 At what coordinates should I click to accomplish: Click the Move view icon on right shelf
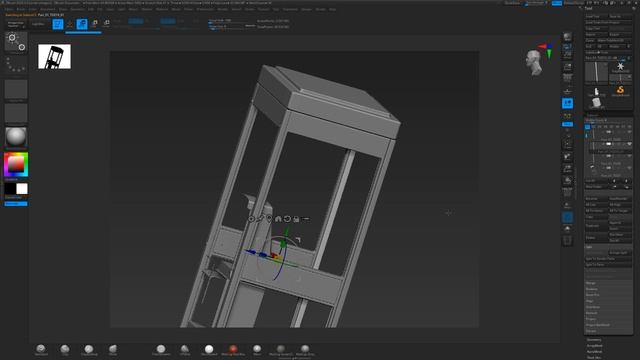click(567, 157)
